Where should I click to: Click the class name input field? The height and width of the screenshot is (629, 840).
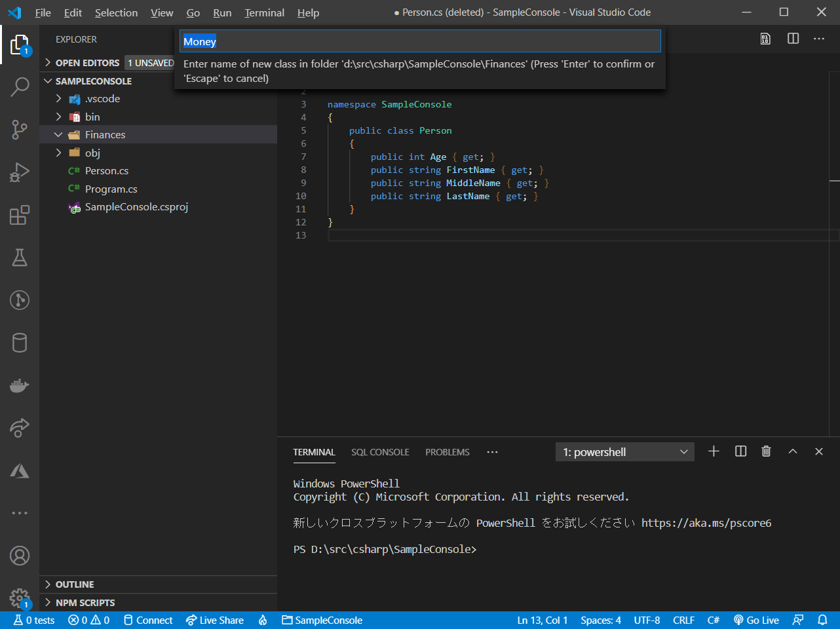coord(420,41)
